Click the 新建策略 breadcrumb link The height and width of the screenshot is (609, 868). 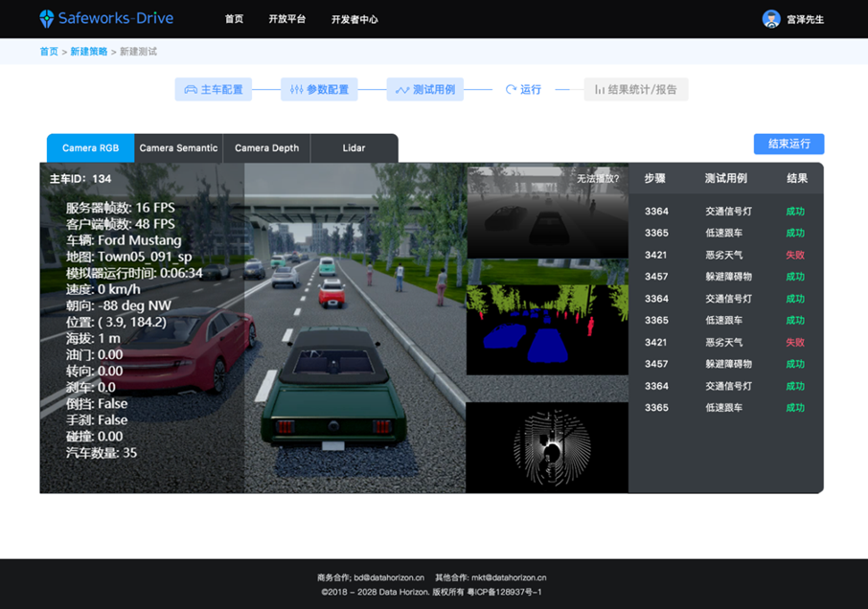point(89,52)
